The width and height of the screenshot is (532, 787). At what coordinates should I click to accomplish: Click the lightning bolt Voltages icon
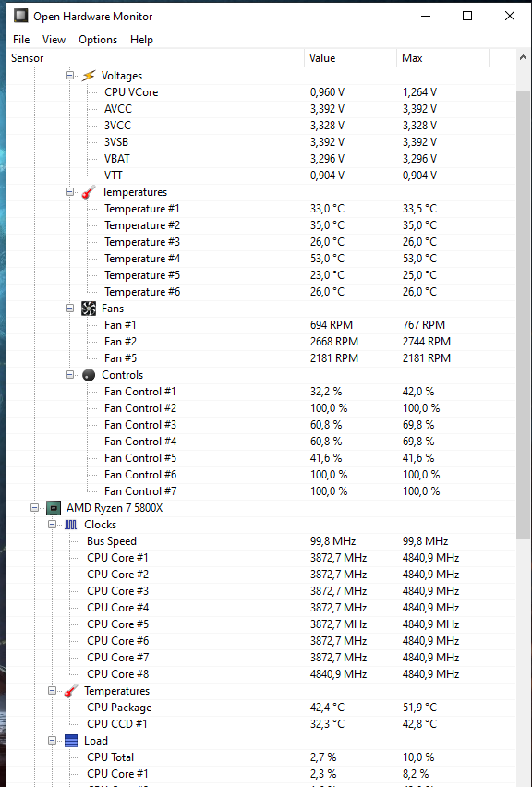[89, 76]
